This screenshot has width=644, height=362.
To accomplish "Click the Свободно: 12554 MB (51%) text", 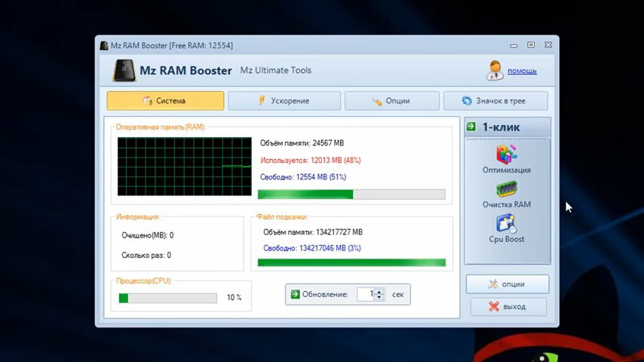I will tap(303, 177).
